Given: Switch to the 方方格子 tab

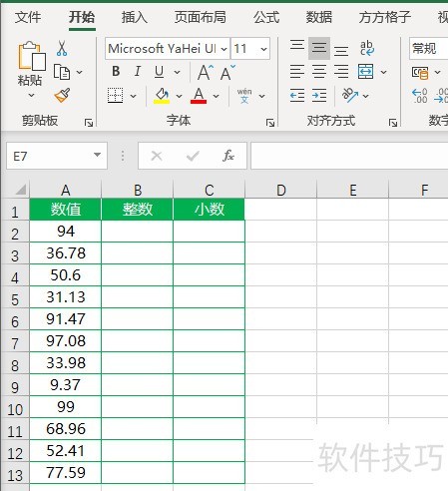Looking at the screenshot, I should coord(385,17).
